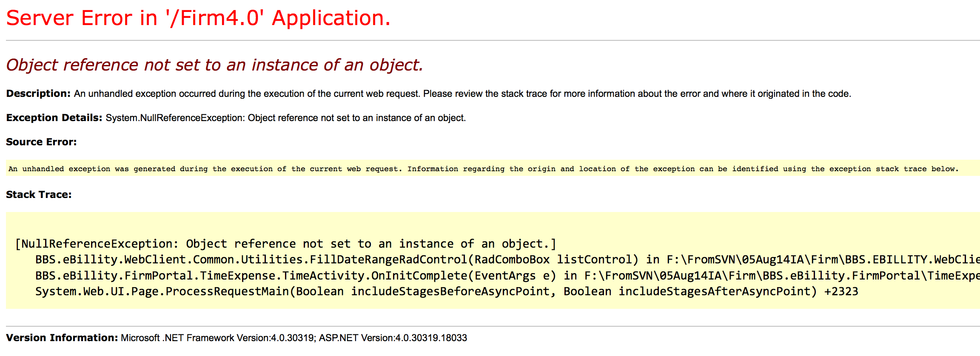Screen dimensions: 980x356
Task: Click 'RadComboBox listControl' parameter in the stack trace
Action: (553, 260)
